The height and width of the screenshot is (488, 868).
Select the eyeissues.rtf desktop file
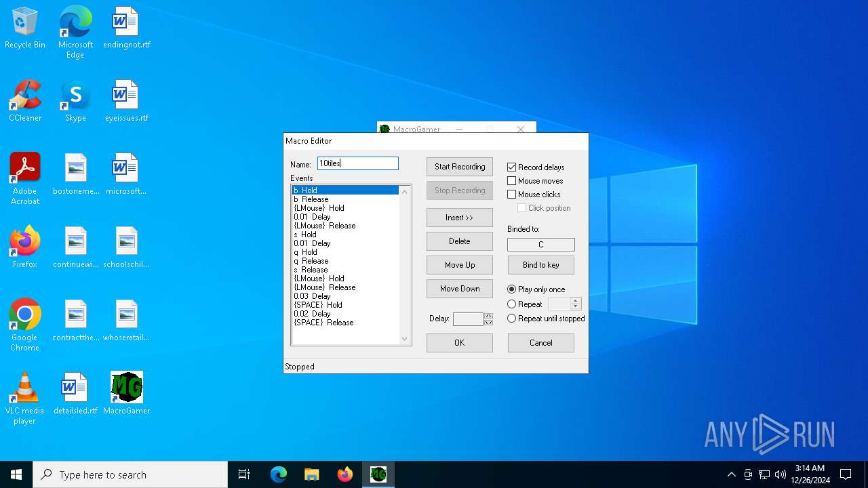127,102
